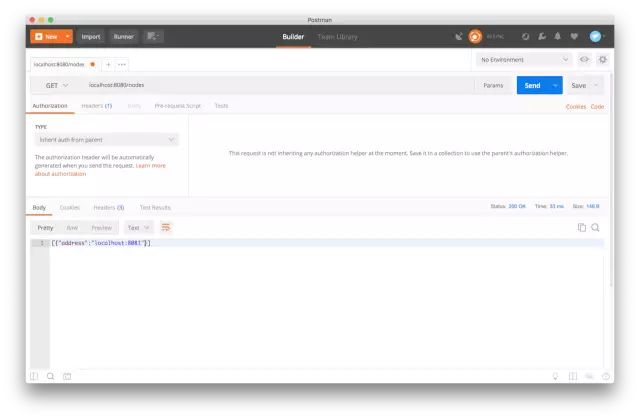This screenshot has width=640, height=420.
Task: Open the Text format dropdown
Action: (138, 228)
